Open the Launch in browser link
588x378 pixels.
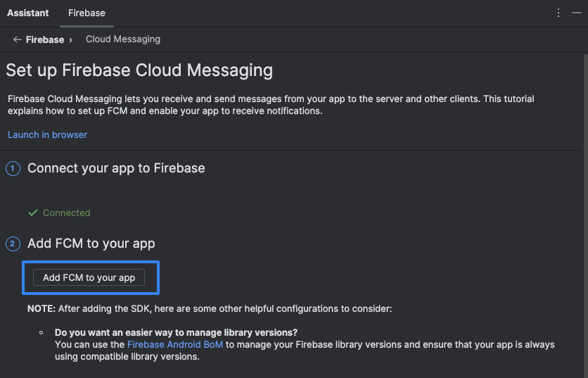[x=47, y=134]
